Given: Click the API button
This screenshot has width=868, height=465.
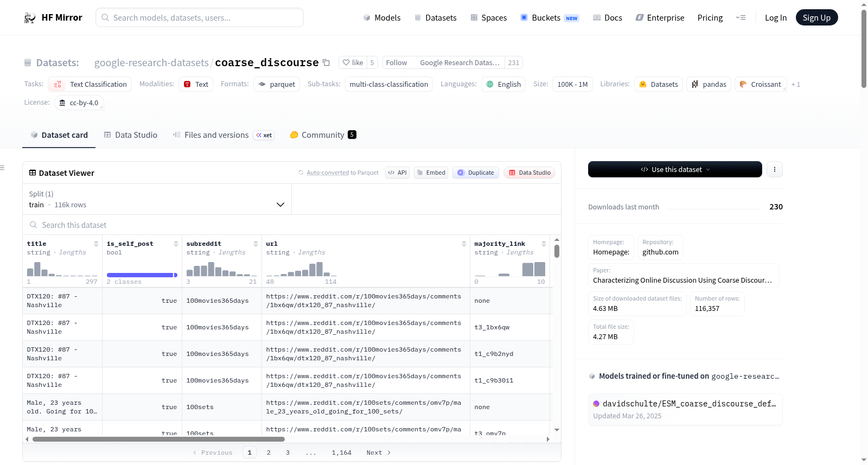Looking at the screenshot, I should click(397, 173).
